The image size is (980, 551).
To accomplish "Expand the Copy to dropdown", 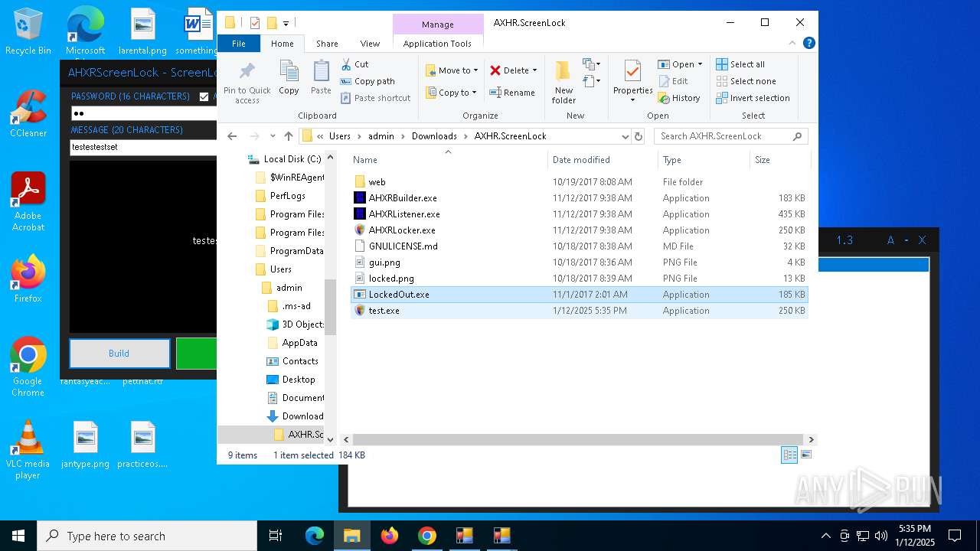I will pyautogui.click(x=475, y=93).
